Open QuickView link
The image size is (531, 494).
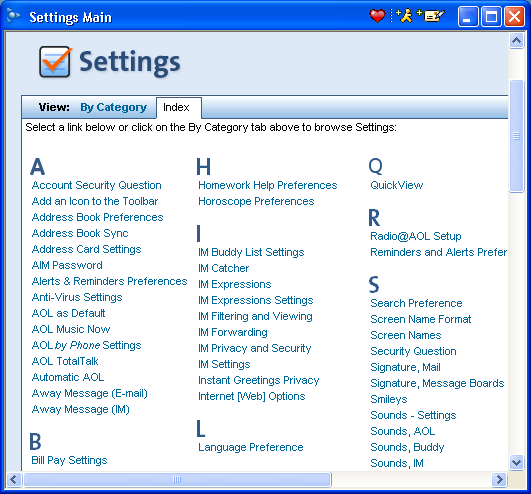397,185
